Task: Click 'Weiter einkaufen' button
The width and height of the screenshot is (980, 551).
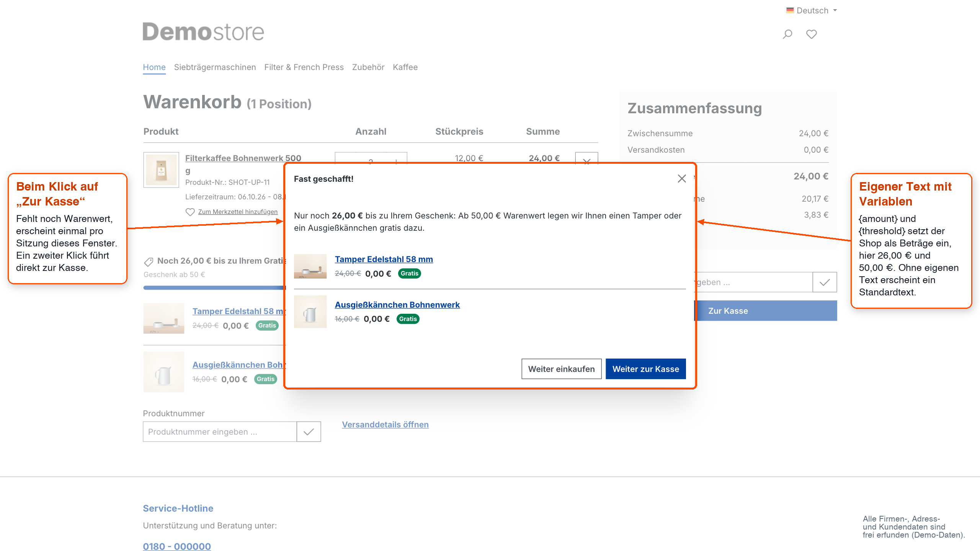Action: [x=561, y=369]
